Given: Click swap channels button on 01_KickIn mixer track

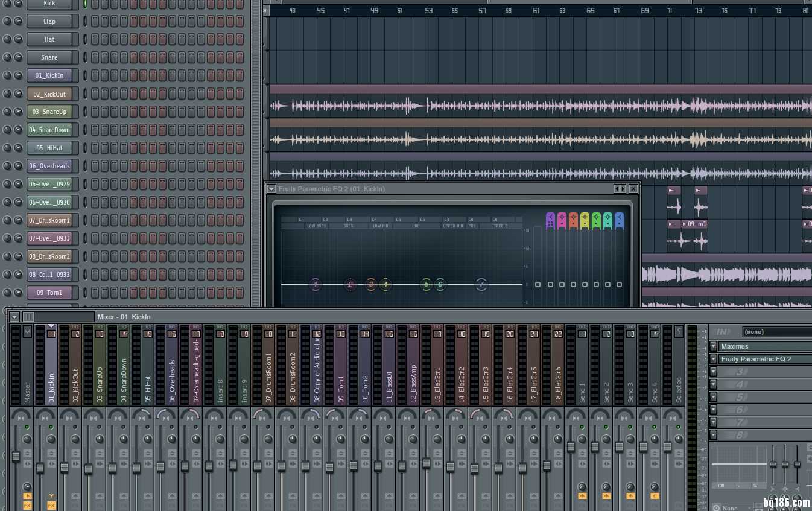Looking at the screenshot, I should pos(51,463).
